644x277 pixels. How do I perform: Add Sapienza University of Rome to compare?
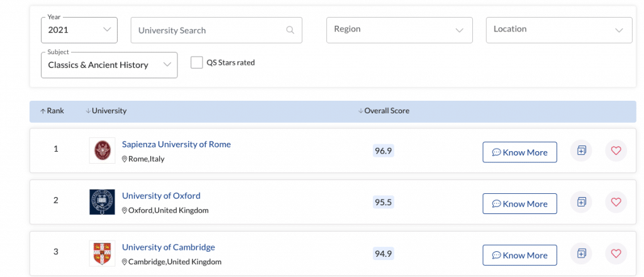581,150
